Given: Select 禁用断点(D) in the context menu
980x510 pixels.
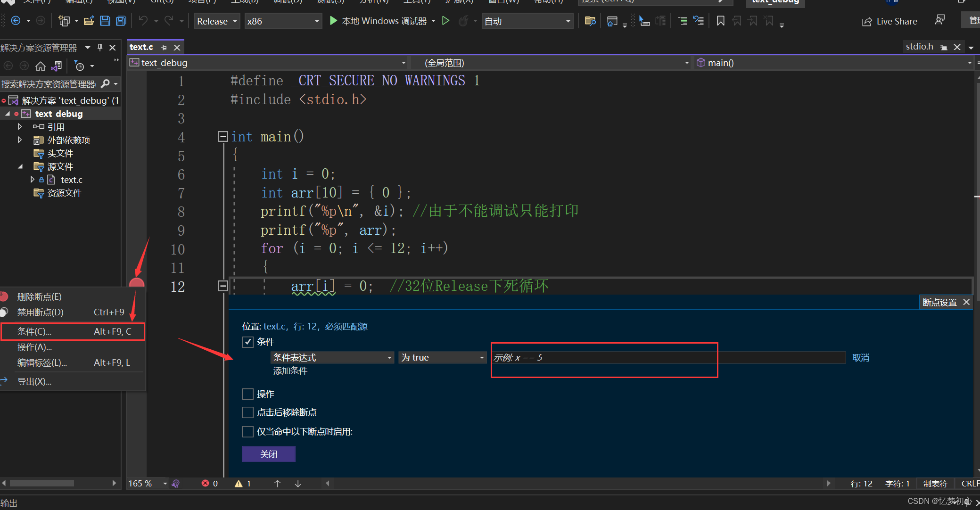Looking at the screenshot, I should (73, 313).
